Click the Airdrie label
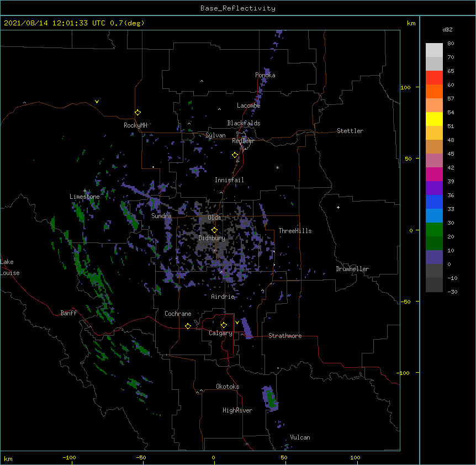The image size is (476, 465). [223, 297]
